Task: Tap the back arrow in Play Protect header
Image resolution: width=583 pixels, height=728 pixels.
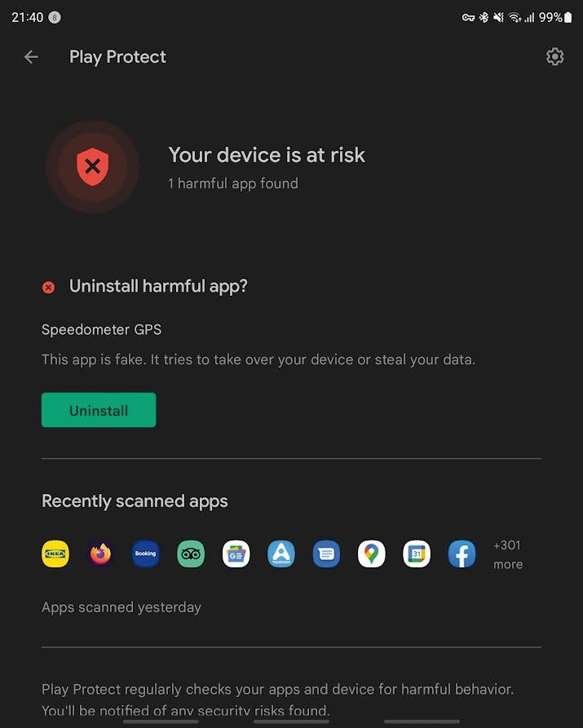Action: click(x=31, y=57)
